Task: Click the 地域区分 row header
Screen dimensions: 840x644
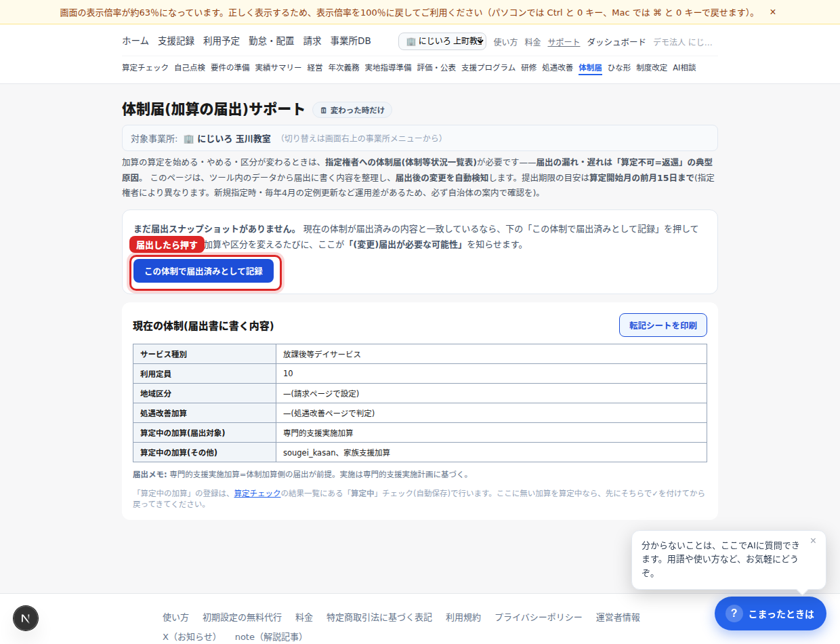Action: click(x=205, y=393)
